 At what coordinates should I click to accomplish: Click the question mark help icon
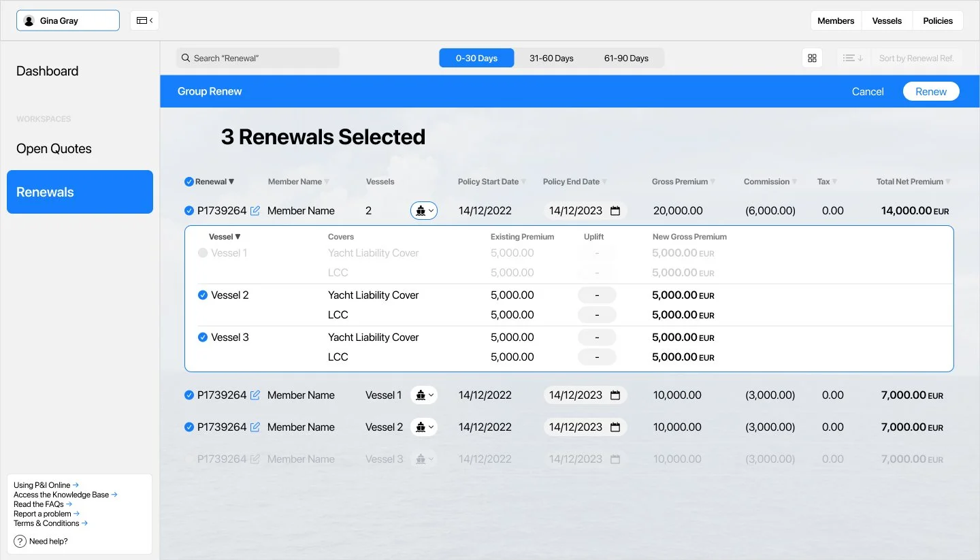pyautogui.click(x=20, y=542)
